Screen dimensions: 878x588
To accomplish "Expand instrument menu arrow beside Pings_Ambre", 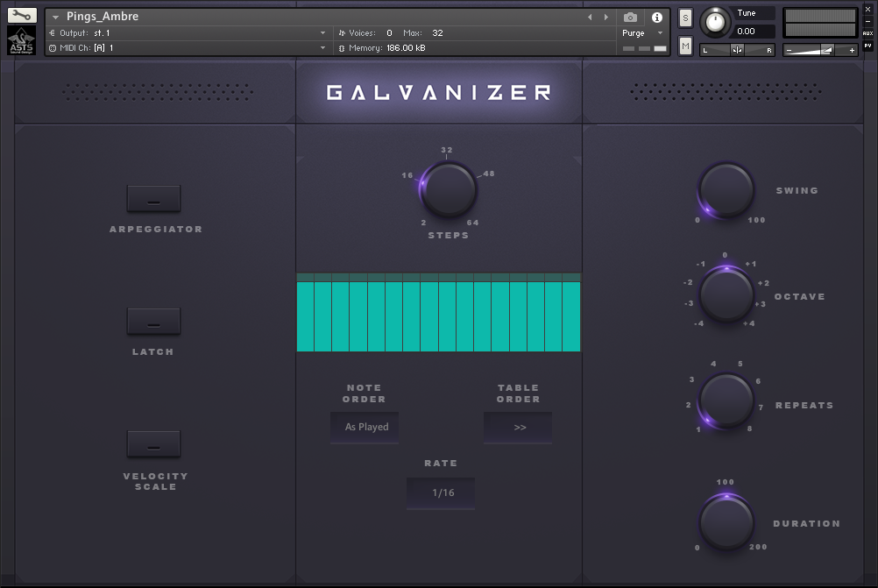I will (55, 18).
